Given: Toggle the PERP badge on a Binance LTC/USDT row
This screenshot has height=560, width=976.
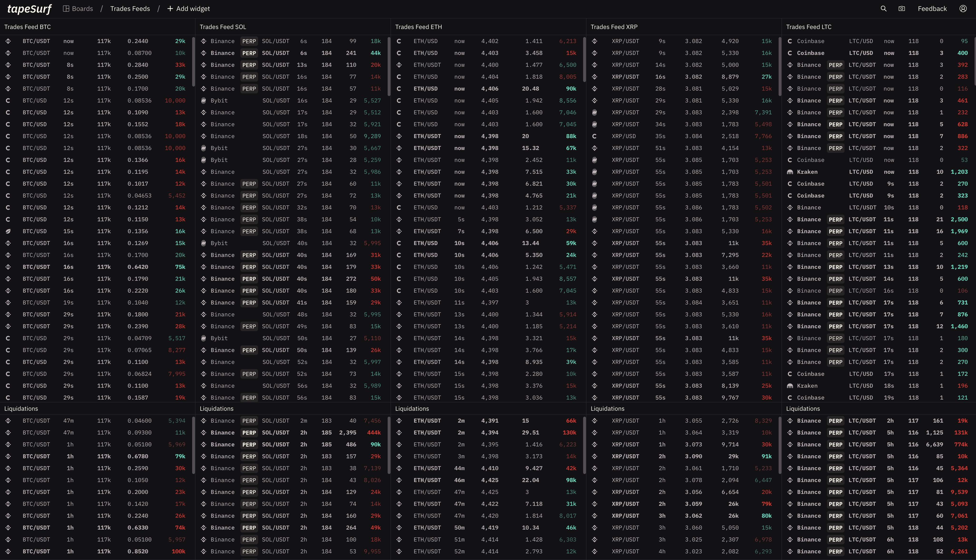Looking at the screenshot, I should click(x=836, y=65).
